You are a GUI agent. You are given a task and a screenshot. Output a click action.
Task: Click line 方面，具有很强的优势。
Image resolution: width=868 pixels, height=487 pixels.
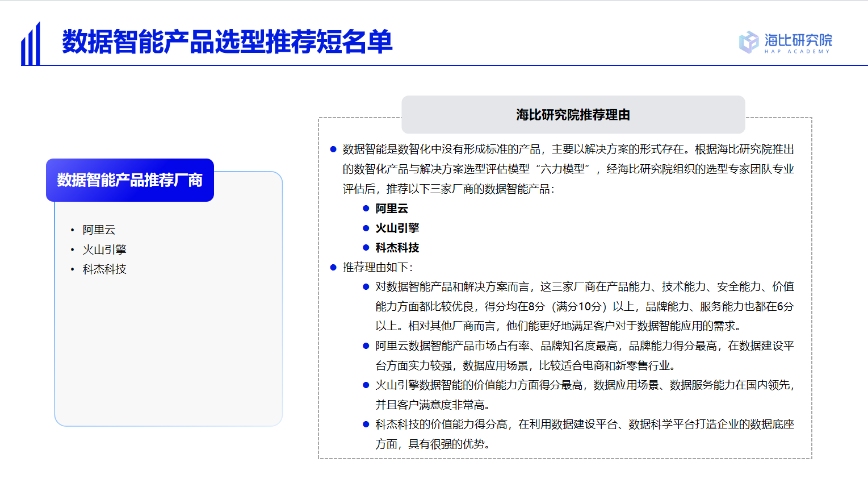433,444
